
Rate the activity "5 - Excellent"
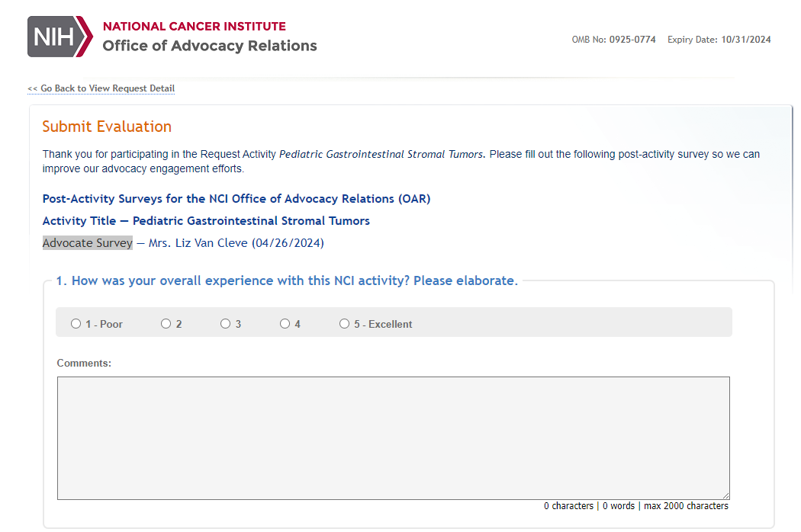(x=344, y=324)
